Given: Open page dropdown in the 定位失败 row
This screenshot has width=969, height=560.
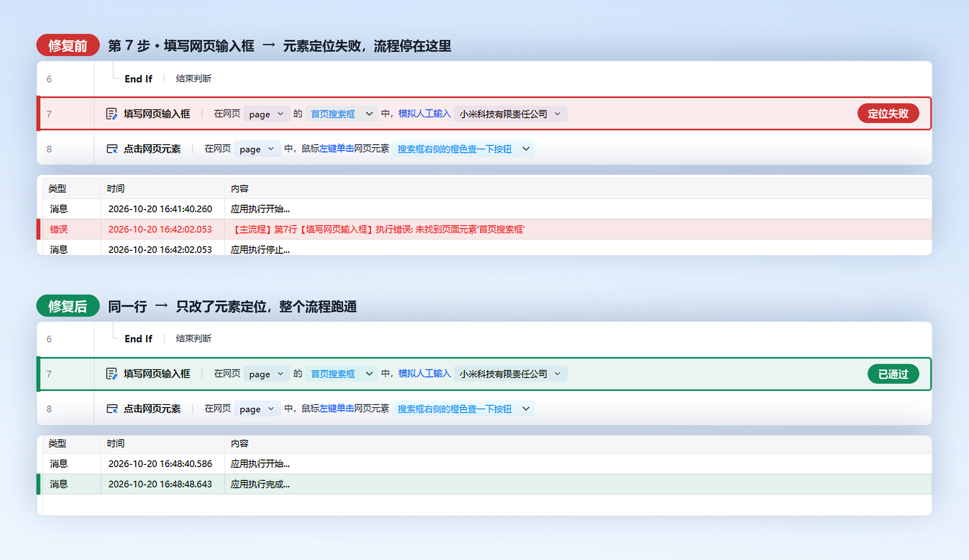Looking at the screenshot, I should point(266,114).
